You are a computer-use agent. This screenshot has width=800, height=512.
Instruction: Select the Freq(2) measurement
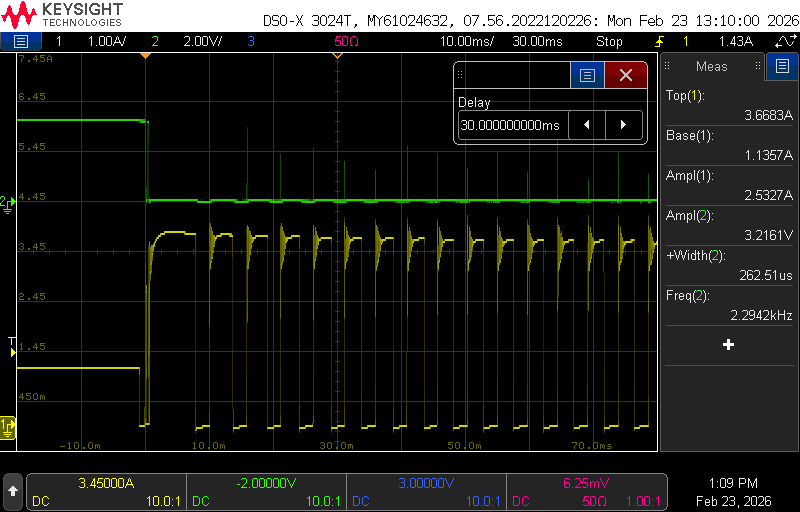[730, 305]
